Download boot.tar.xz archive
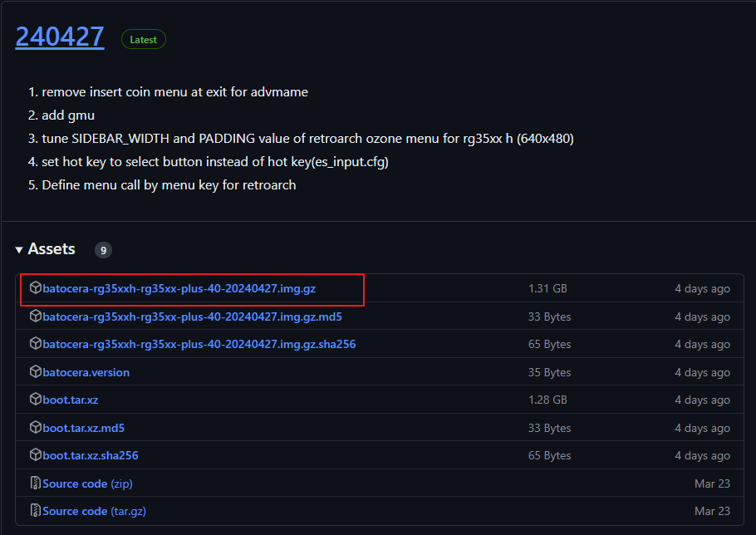This screenshot has height=535, width=756. [x=71, y=400]
